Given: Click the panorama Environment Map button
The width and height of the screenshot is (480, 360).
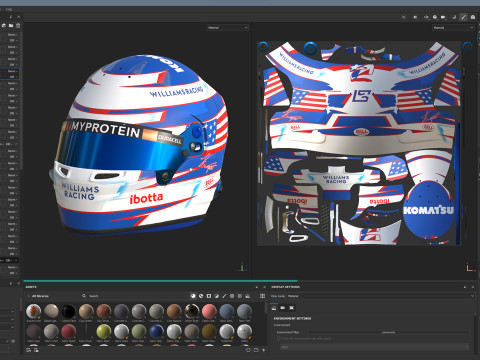Looking at the screenshot, I should coord(389,332).
